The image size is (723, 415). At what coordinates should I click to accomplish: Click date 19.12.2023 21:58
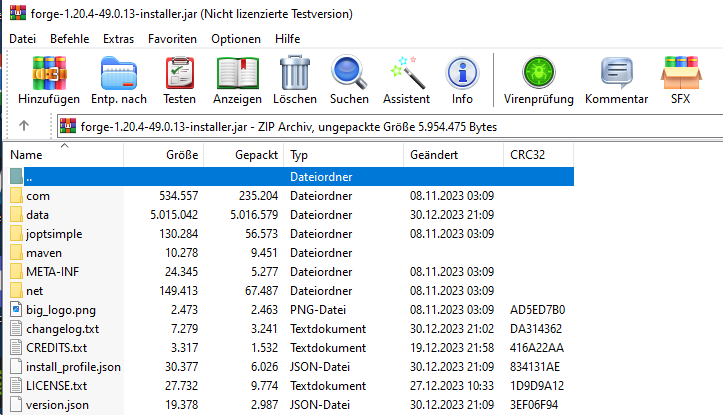pos(452,348)
